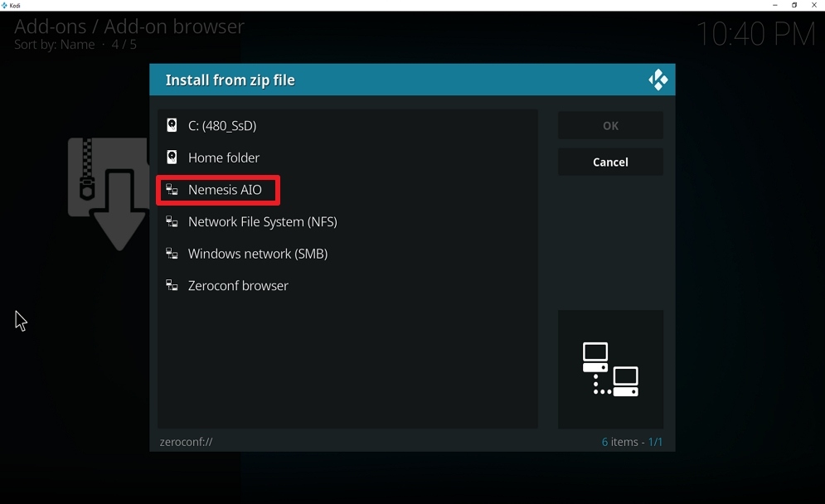The image size is (825, 504).
Task: Choose the Nemesis AIO source
Action: (347, 189)
